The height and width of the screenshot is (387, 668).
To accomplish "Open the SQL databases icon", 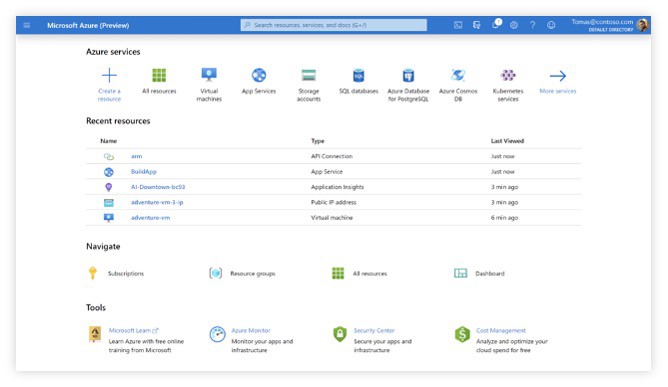I will [x=358, y=75].
